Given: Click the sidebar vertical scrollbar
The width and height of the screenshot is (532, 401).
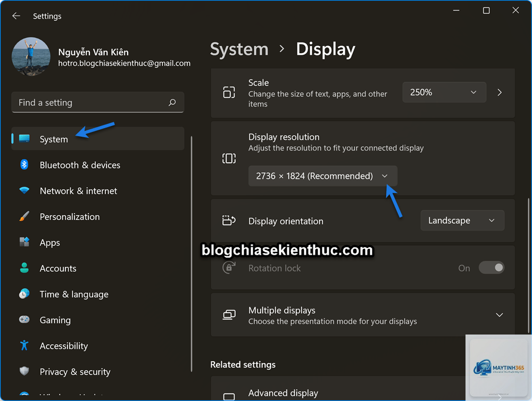Looking at the screenshot, I should (x=192, y=254).
